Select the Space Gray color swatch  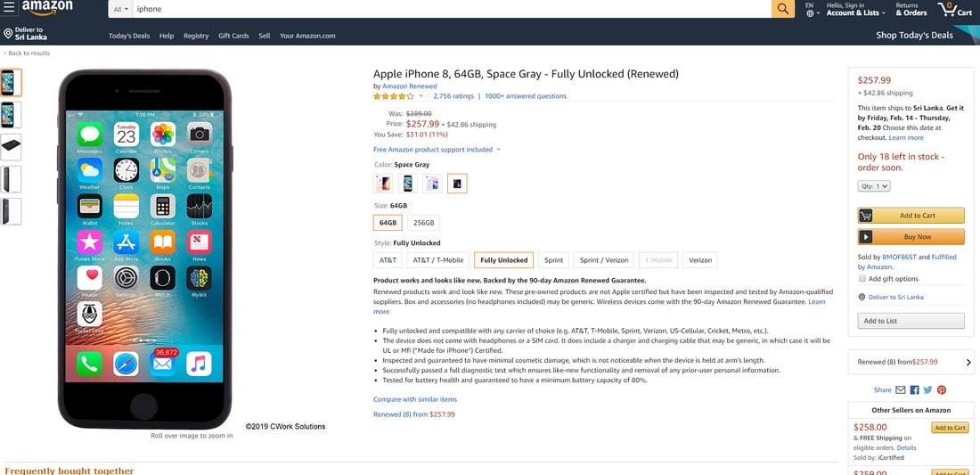point(457,184)
